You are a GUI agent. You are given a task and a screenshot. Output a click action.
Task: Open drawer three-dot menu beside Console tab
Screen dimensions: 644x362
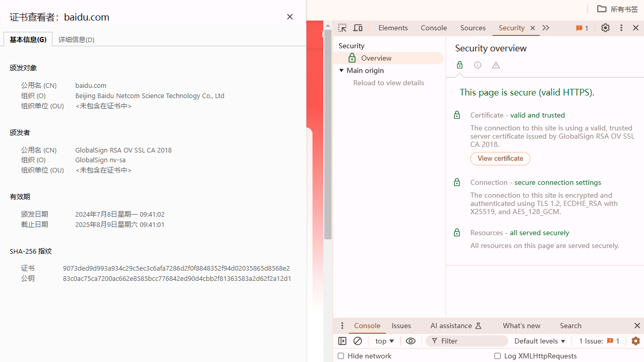point(342,326)
